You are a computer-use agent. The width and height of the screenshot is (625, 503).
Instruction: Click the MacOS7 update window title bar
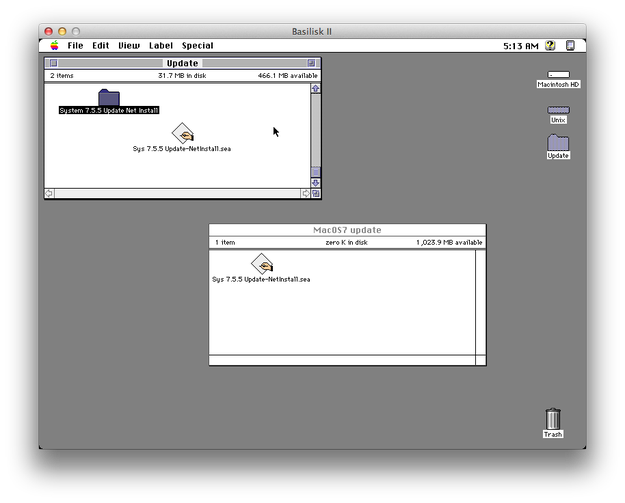click(347, 230)
